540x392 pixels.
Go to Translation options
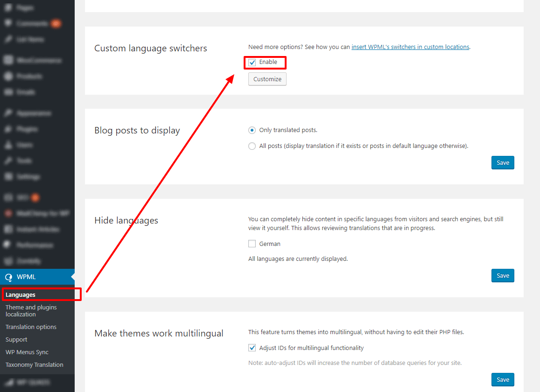pos(31,327)
